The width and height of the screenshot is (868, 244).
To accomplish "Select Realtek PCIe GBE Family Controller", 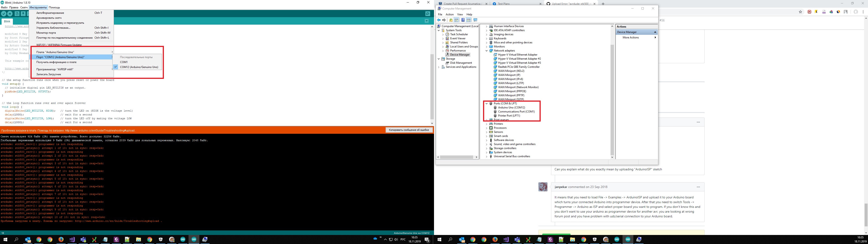I will pyautogui.click(x=519, y=67).
